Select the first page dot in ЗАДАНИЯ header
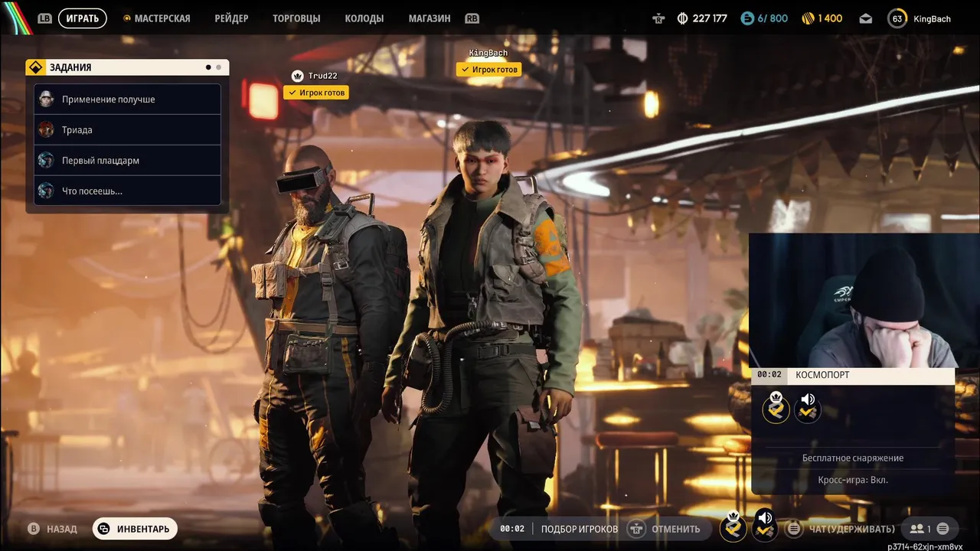The height and width of the screenshot is (551, 980). 208,67
